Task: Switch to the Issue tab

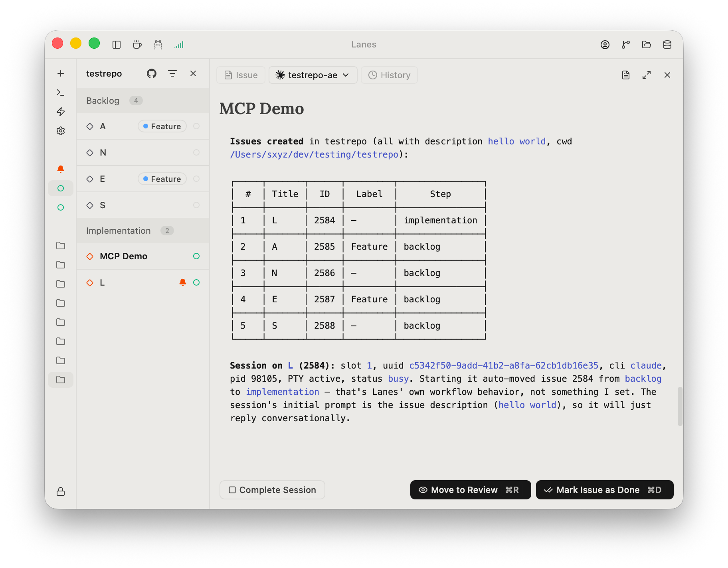Action: [x=241, y=75]
